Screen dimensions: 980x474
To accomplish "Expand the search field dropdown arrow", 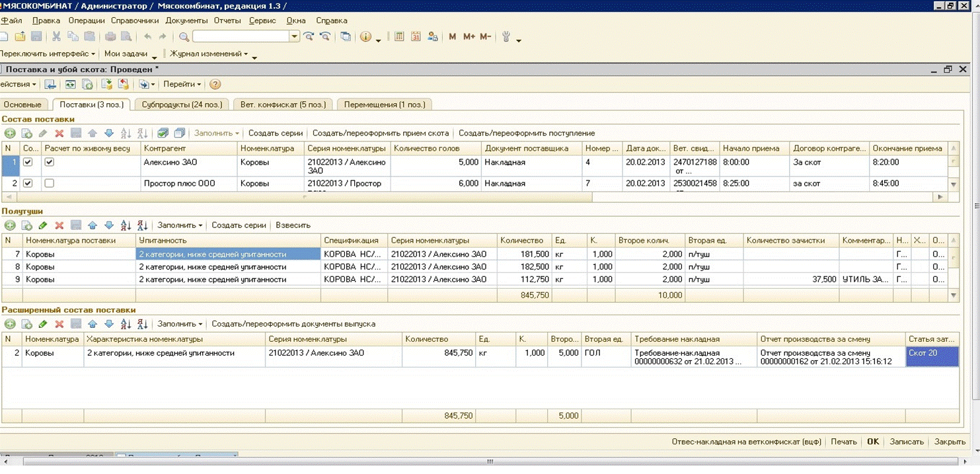I will [x=295, y=37].
